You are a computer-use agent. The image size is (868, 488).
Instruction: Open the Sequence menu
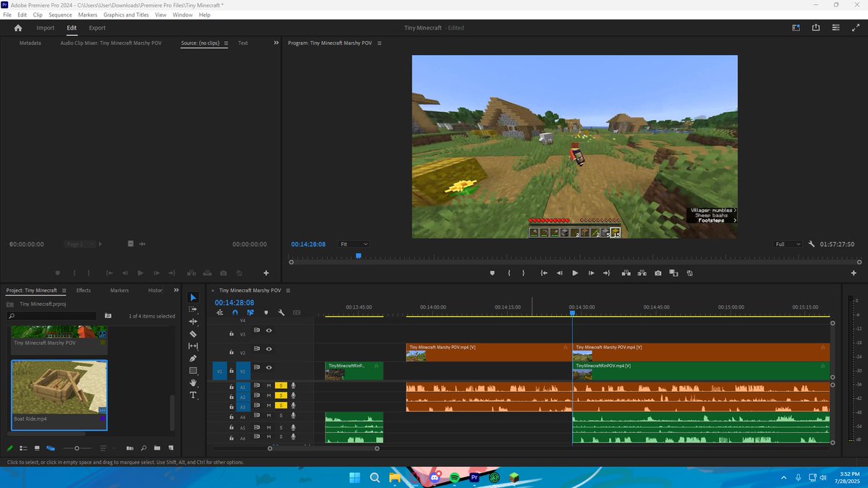60,14
